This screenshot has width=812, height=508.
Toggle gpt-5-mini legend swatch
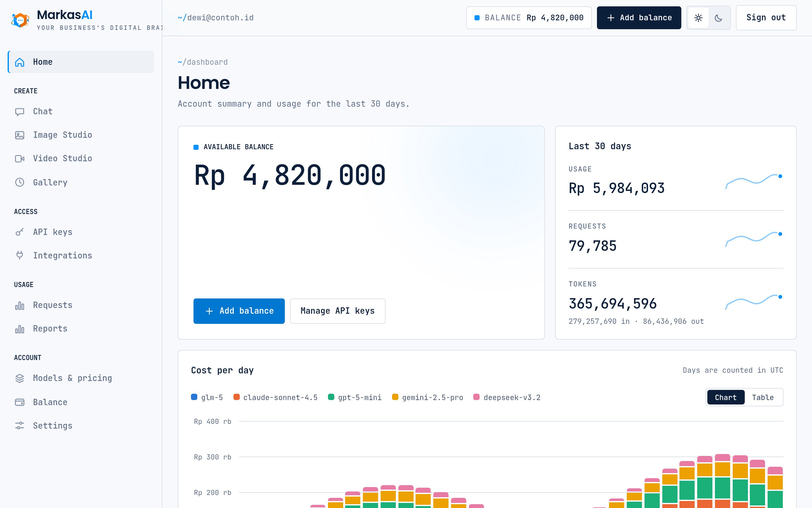pyautogui.click(x=331, y=397)
